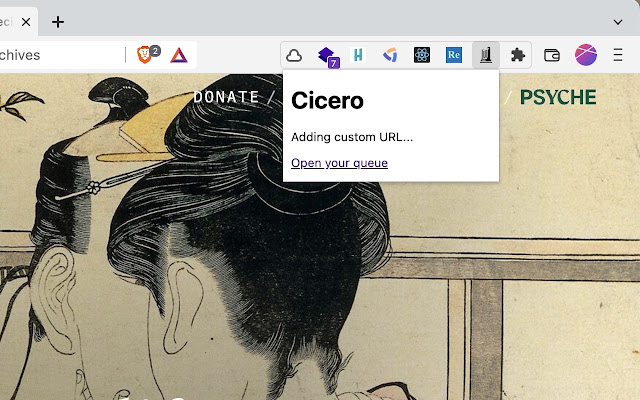
Task: Click the DONATE navigation link
Action: [226, 97]
